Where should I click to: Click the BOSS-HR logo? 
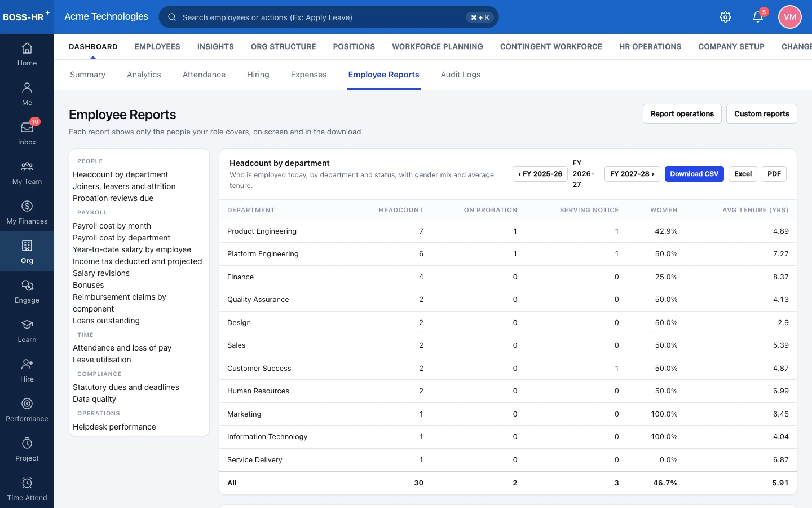pos(26,17)
